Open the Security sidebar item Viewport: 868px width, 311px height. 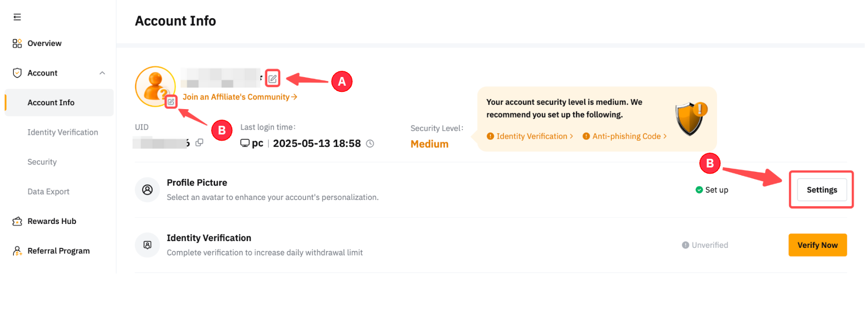42,162
